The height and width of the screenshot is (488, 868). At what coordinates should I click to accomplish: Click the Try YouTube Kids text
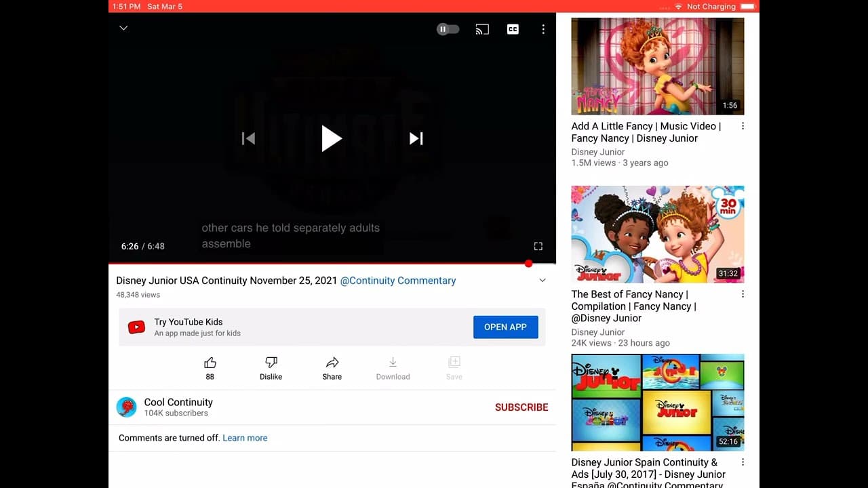coord(189,322)
